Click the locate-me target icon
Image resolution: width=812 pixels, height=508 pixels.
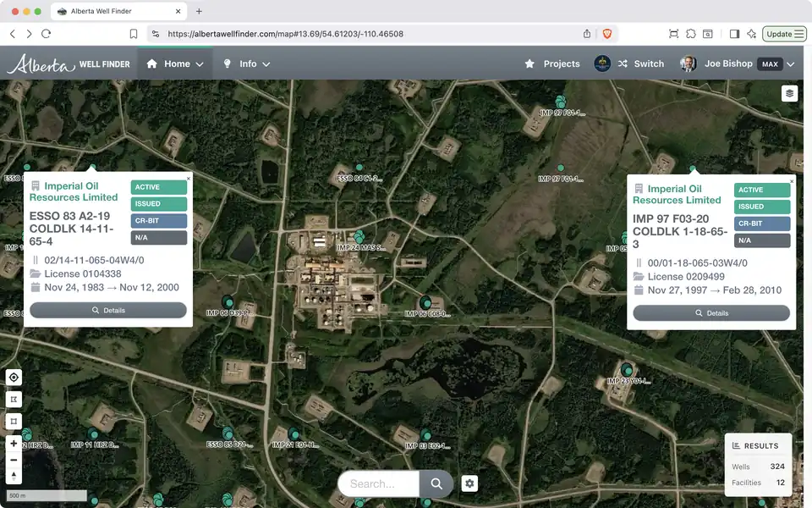click(14, 378)
